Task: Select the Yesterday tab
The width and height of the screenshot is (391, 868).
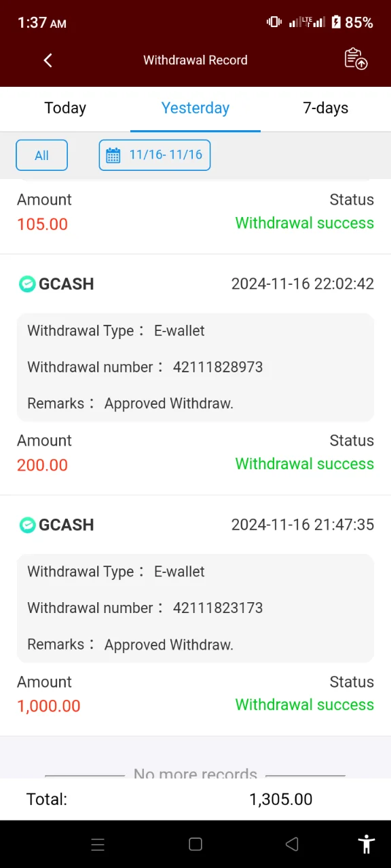Action: 195,108
